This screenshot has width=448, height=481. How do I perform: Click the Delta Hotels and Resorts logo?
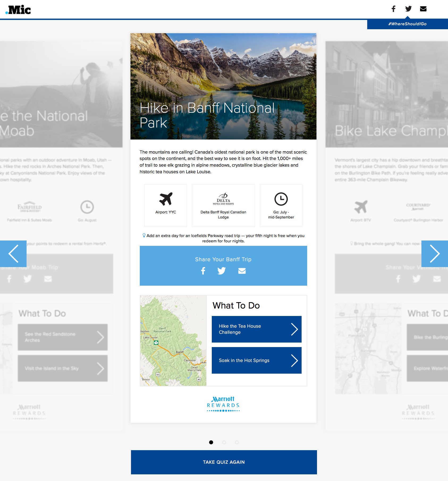tap(223, 199)
